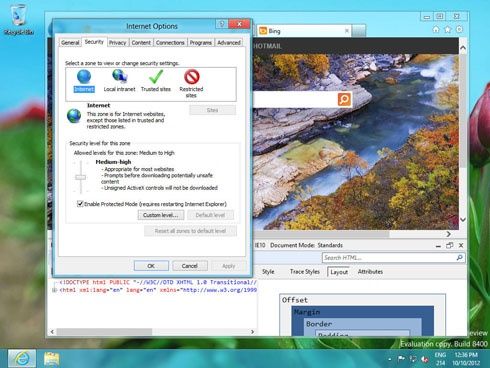The width and height of the screenshot is (490, 368).
Task: Click the Apply button
Action: (229, 266)
